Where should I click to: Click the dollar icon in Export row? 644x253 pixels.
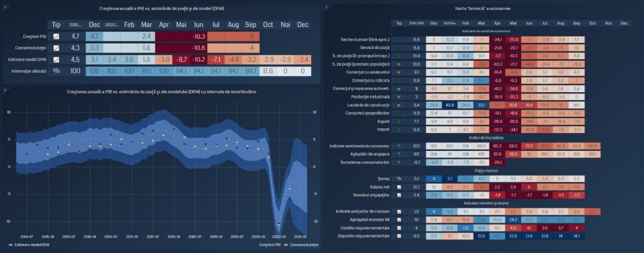click(x=399, y=121)
